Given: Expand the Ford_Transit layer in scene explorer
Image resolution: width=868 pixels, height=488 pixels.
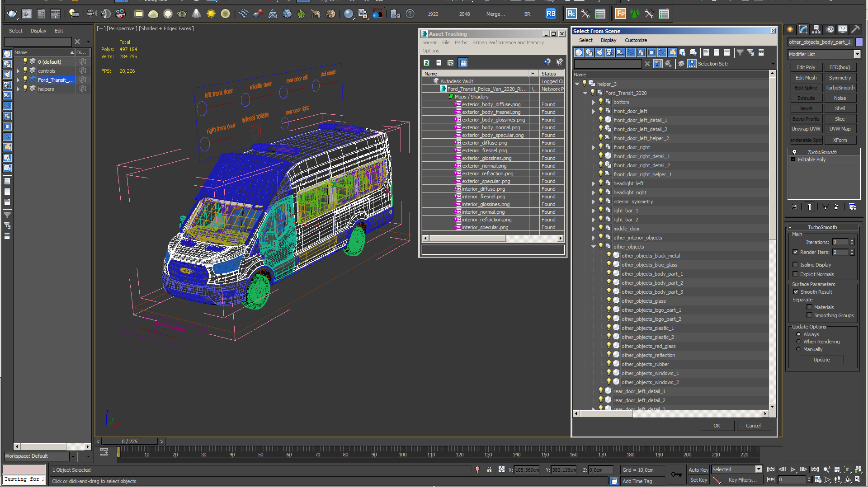Looking at the screenshot, I should tap(18, 80).
